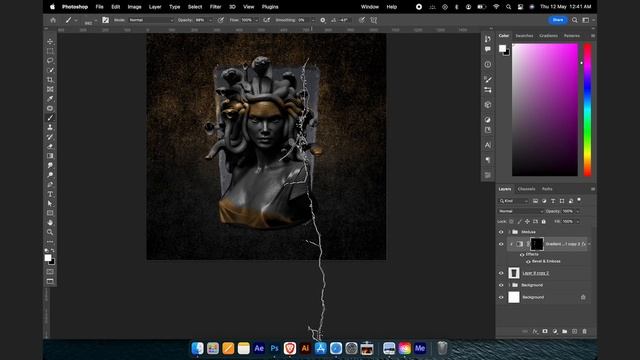Toggle lock transparent pixels
The height and width of the screenshot is (360, 640).
(511, 222)
